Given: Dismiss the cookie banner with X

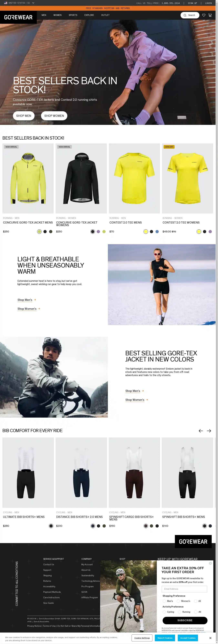Looking at the screenshot, I should coord(210,638).
